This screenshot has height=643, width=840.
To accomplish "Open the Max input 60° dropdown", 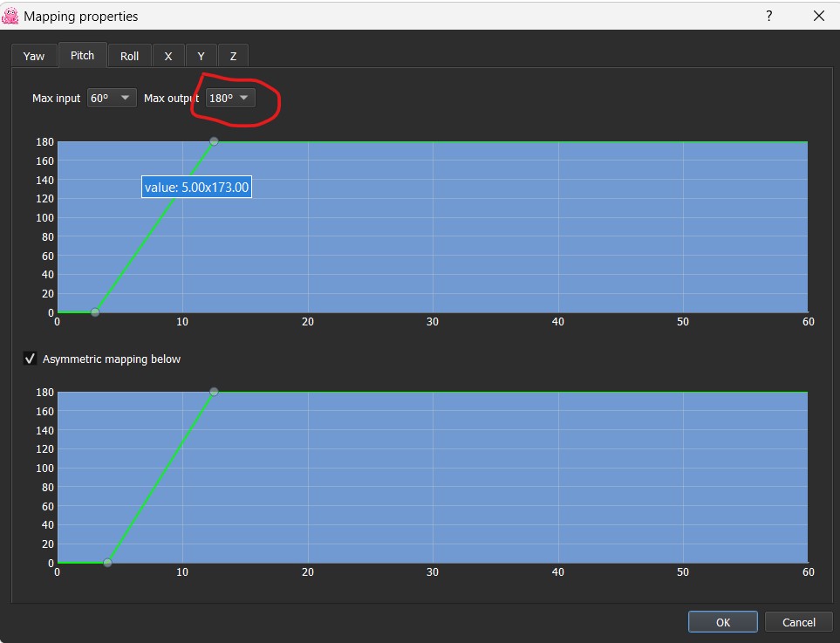I will (x=112, y=98).
